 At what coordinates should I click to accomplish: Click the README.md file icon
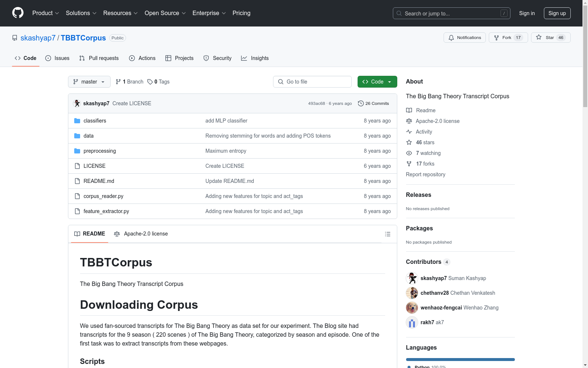(x=77, y=181)
